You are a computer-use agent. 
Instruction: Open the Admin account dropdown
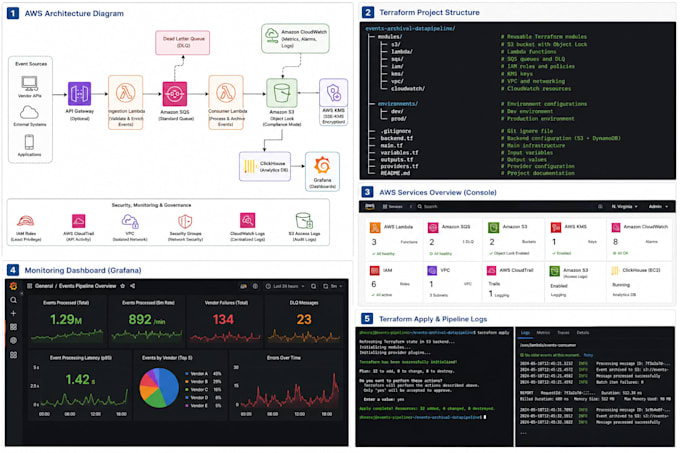pos(658,206)
